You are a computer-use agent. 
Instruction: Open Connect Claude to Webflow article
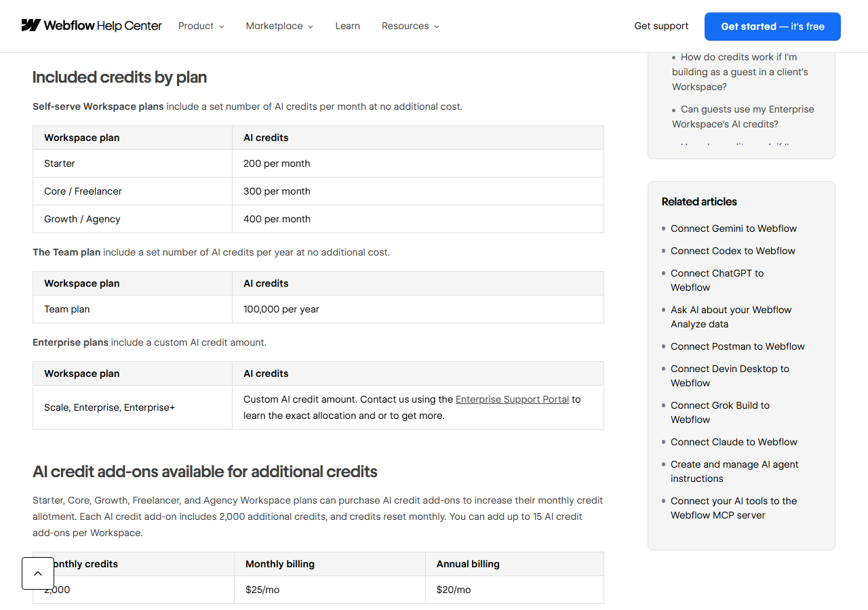tap(734, 442)
